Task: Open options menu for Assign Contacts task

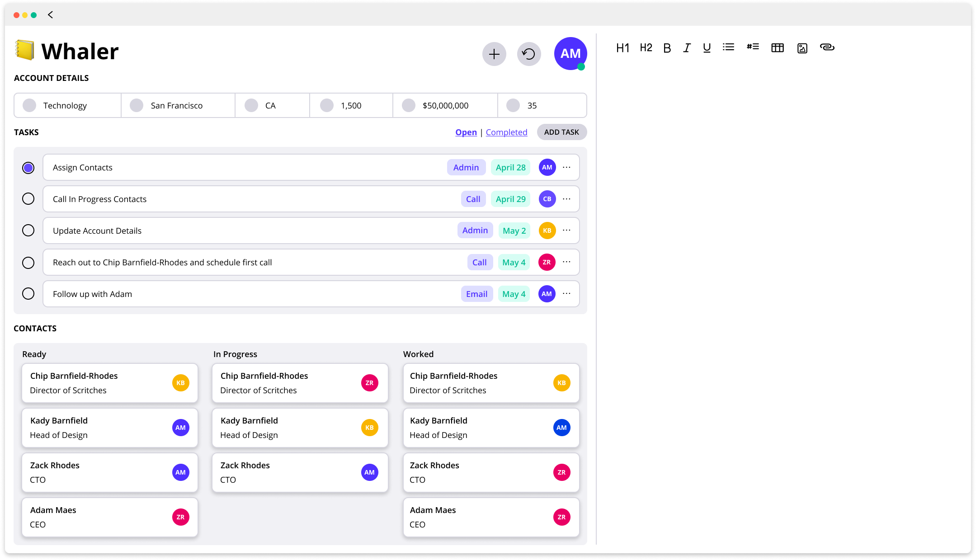Action: (x=566, y=167)
